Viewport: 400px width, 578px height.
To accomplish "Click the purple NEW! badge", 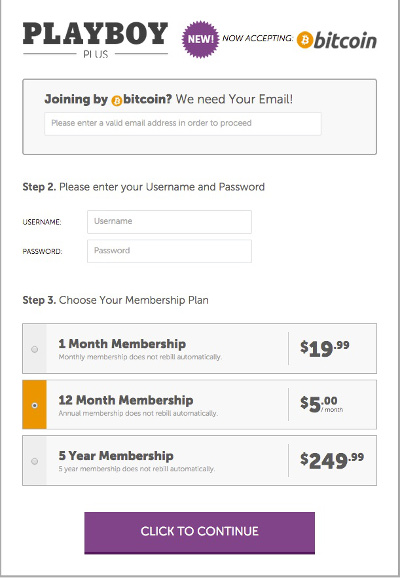I will 201,39.
